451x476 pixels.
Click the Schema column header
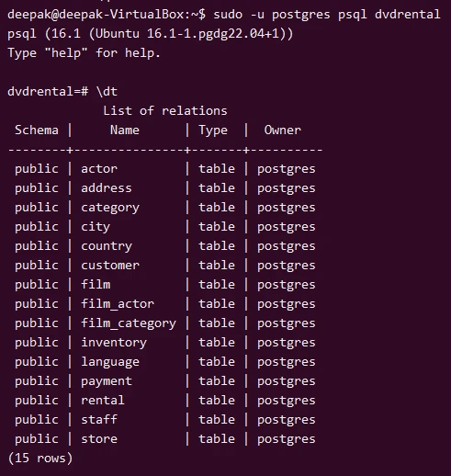tap(37, 130)
